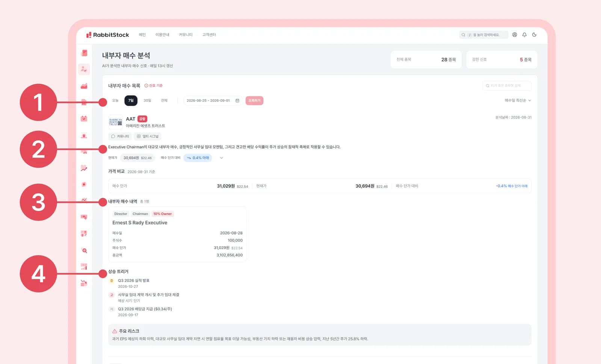Click the 신호 기준 info link
This screenshot has height=364, width=601.
pos(154,86)
